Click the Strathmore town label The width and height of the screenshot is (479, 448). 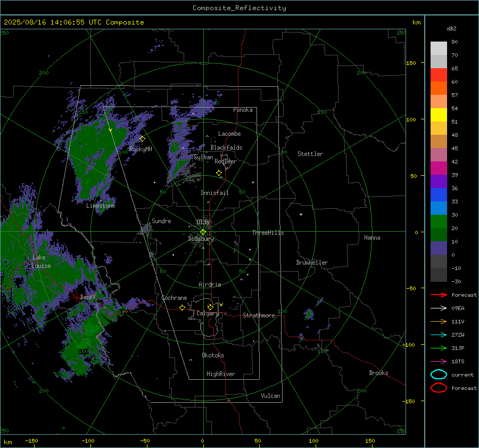(259, 315)
